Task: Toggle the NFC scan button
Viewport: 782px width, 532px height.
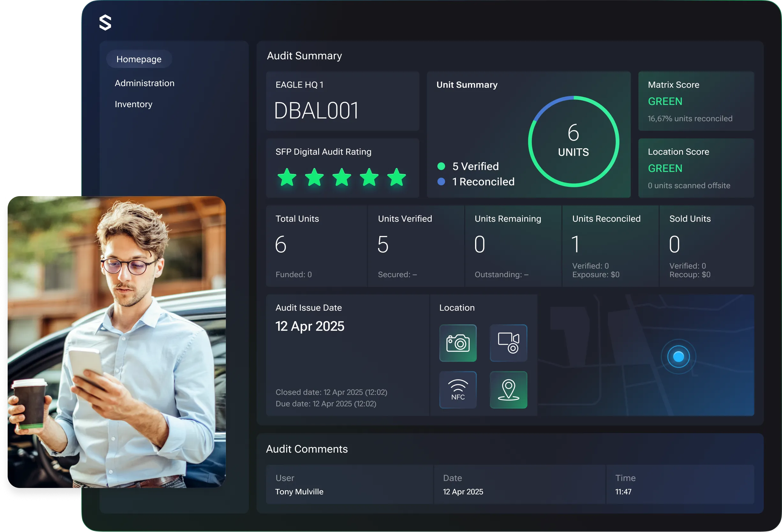Action: [458, 390]
